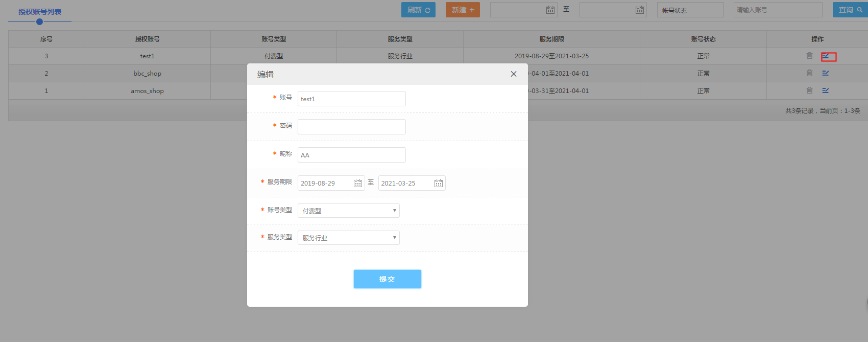Click the 刷新 refresh button

(418, 10)
